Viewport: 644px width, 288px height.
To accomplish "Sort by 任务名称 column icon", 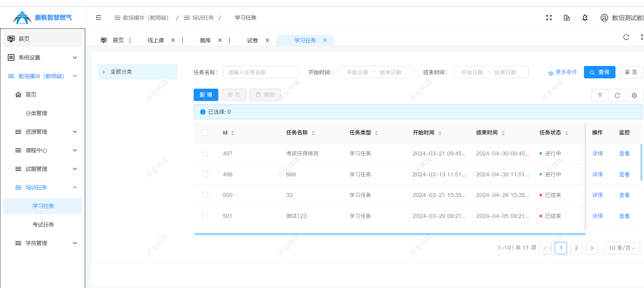I will click(x=313, y=133).
